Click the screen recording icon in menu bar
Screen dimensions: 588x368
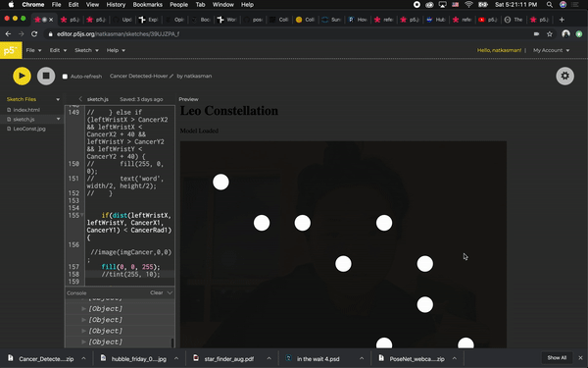416,5
